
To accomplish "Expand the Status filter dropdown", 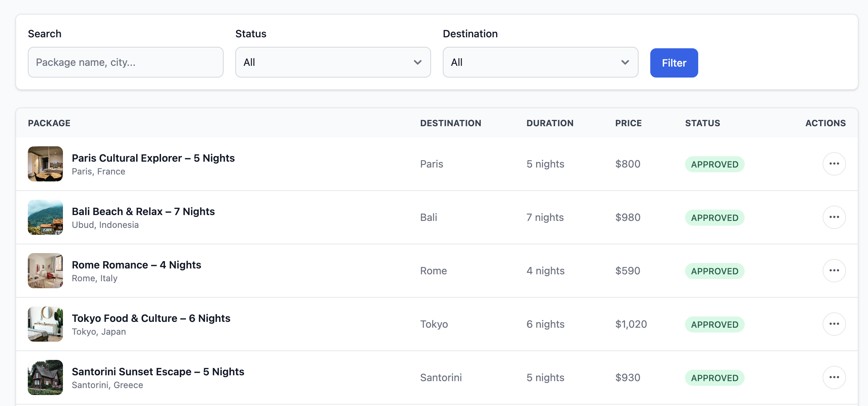I will [x=332, y=62].
